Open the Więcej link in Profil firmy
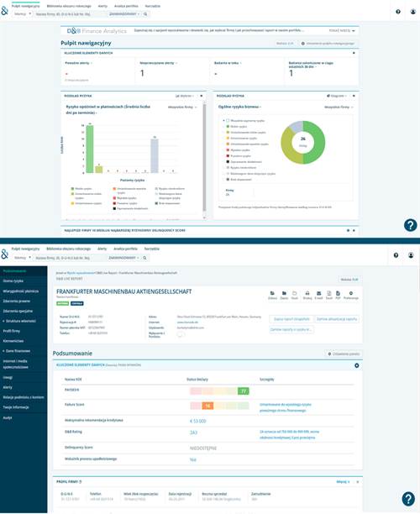Viewport: 420px width, 514px height. [343, 482]
